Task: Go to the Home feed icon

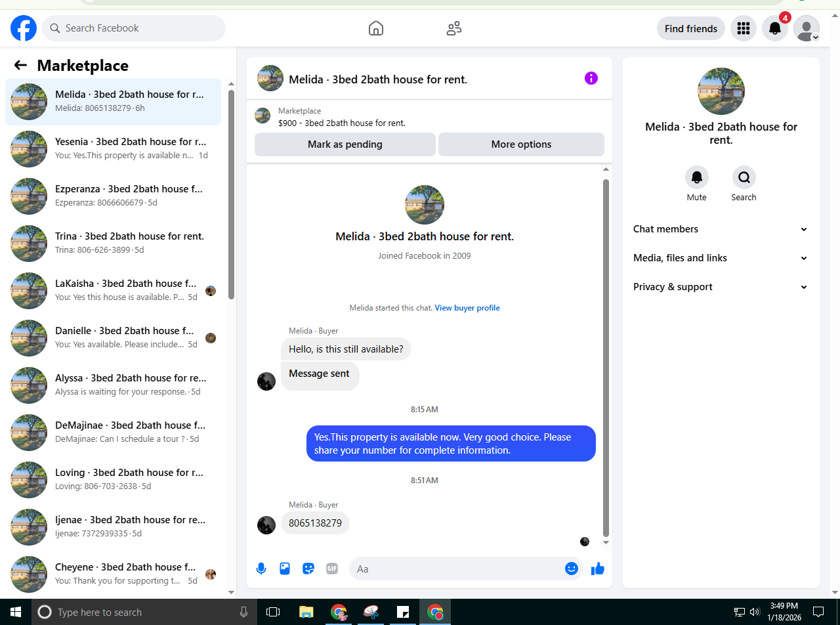Action: pos(376,28)
